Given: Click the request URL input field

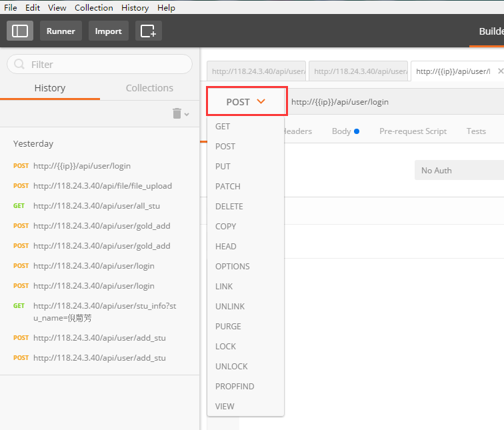Looking at the screenshot, I should [x=393, y=102].
